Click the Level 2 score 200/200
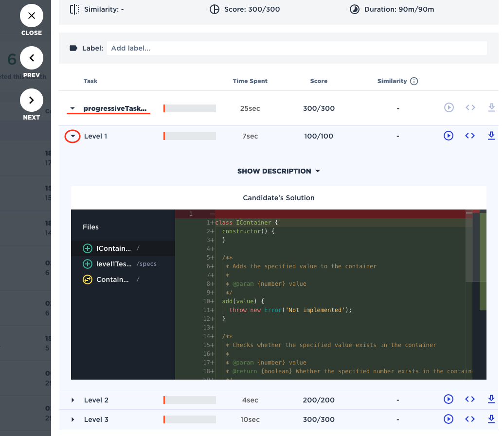The width and height of the screenshot is (504, 436). [x=319, y=400]
